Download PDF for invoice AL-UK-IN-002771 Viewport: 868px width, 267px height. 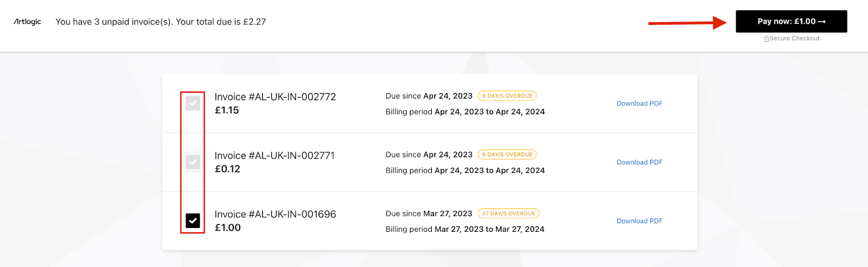click(639, 162)
